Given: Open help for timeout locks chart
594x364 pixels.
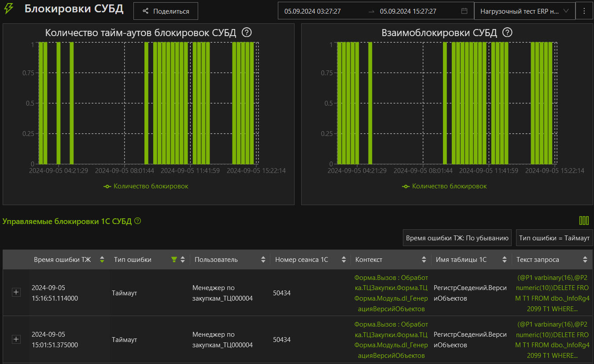Looking at the screenshot, I should 247,32.
